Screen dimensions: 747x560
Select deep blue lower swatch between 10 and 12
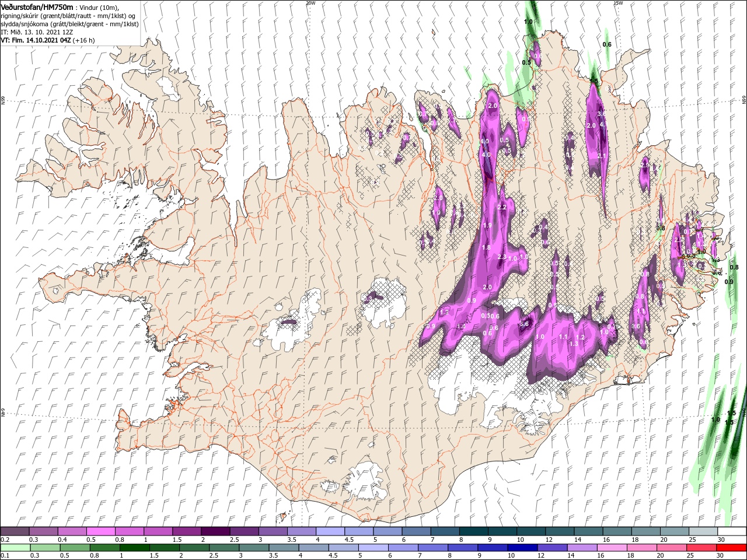pyautogui.click(x=523, y=548)
